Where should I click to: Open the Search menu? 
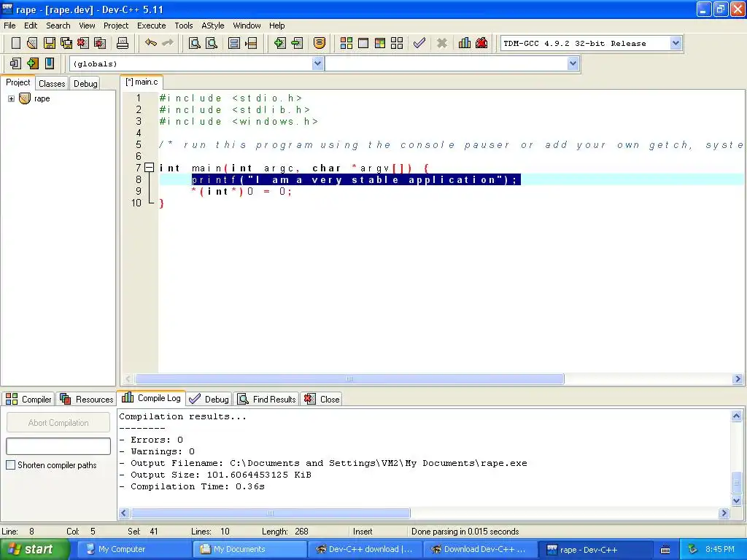point(58,26)
